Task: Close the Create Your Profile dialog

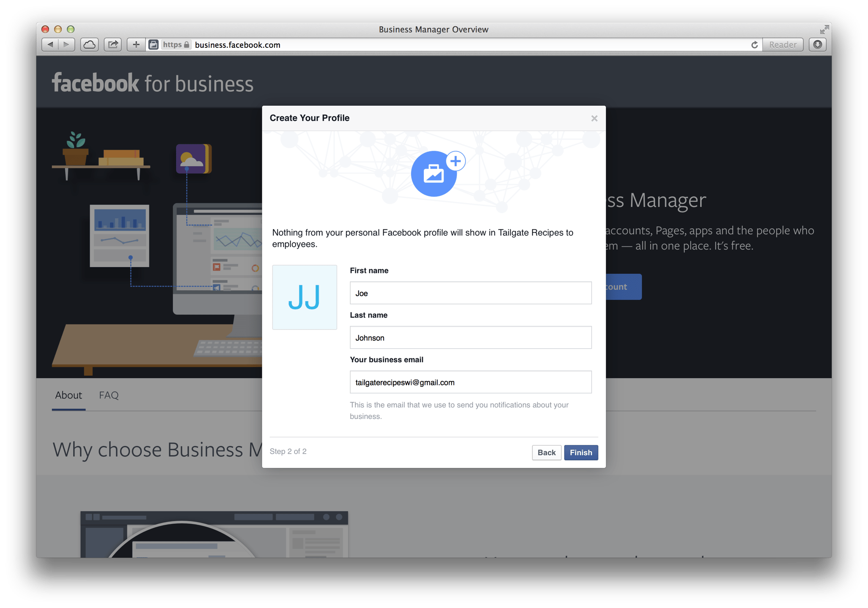Action: [x=594, y=118]
